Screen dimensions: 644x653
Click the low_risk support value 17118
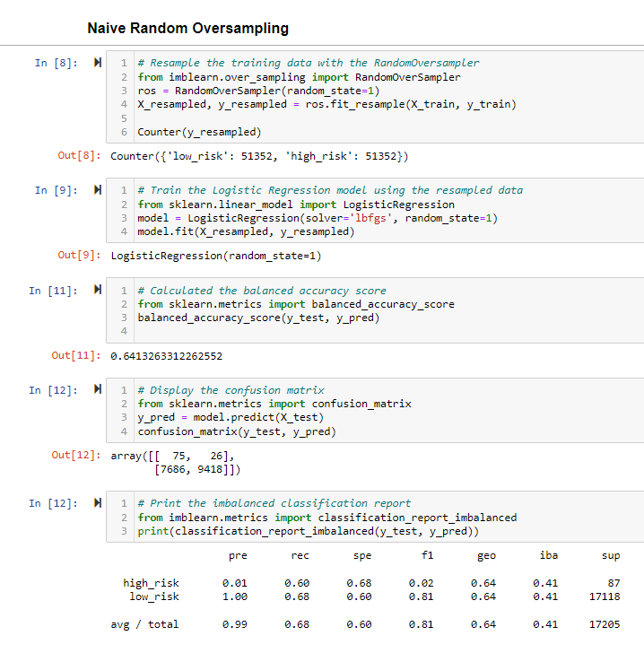605,596
